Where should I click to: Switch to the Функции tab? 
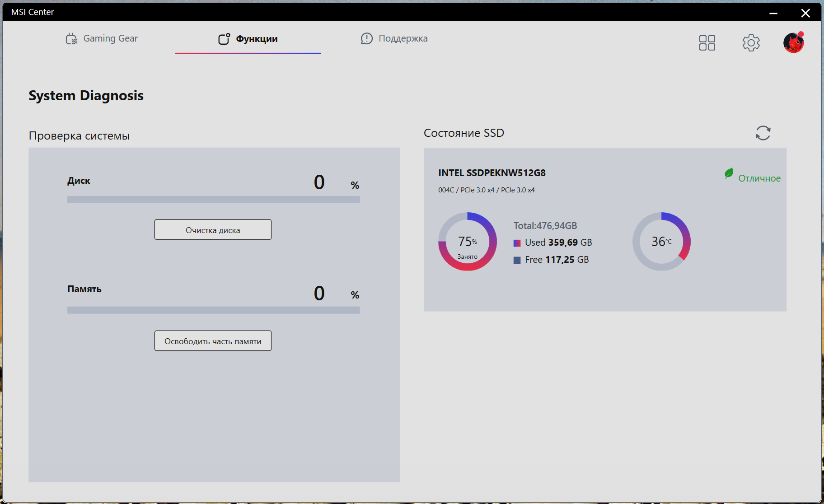248,39
